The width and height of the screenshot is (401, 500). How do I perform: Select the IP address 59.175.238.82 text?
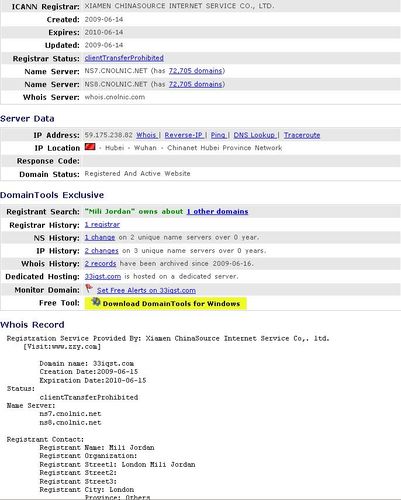point(109,135)
